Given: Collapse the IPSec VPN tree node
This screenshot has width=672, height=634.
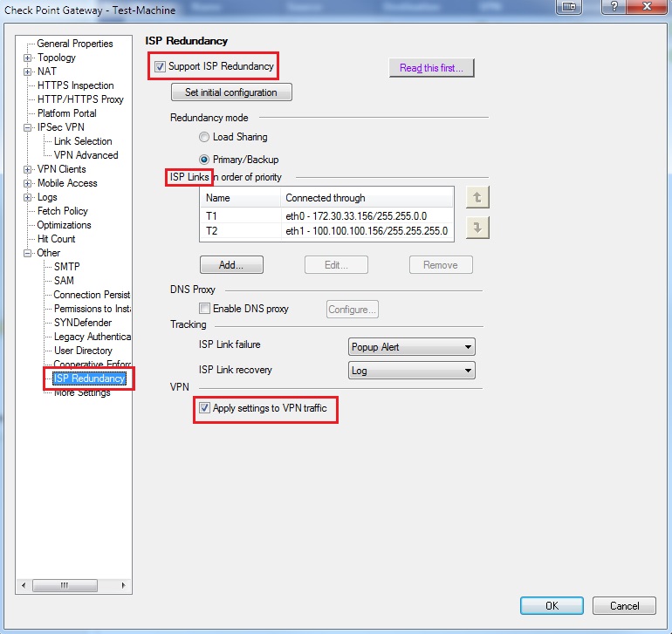Looking at the screenshot, I should pyautogui.click(x=27, y=127).
